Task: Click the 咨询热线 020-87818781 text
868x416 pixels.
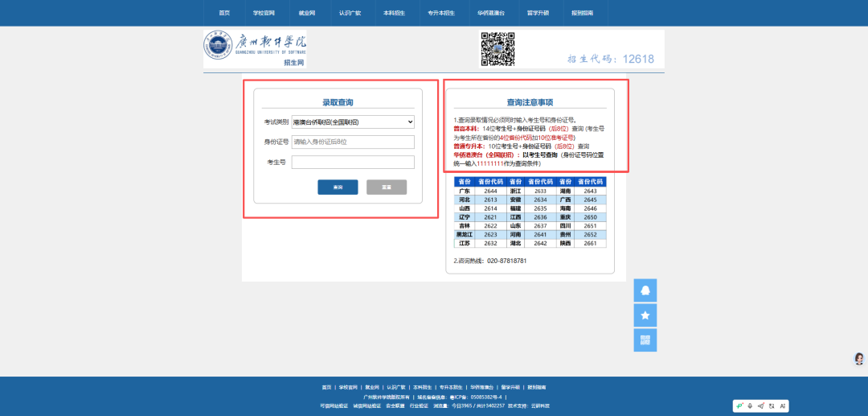Action: (x=490, y=261)
